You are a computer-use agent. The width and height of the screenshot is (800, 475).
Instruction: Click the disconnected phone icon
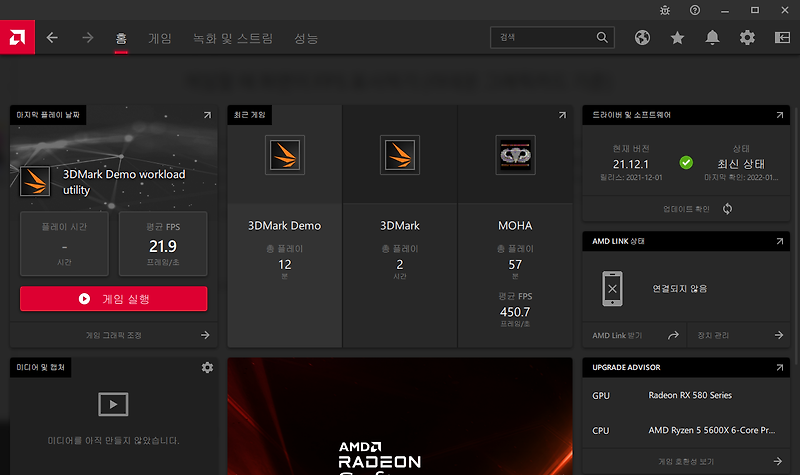[612, 288]
